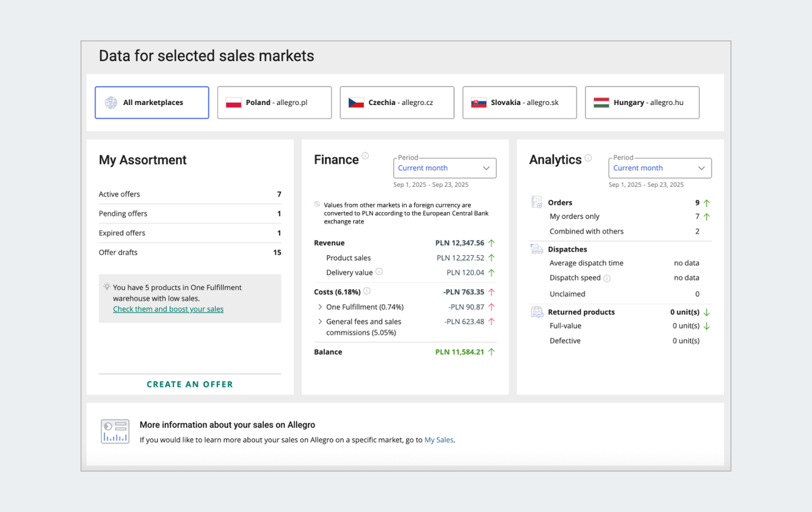Click the globe icon on All marketplaces
The height and width of the screenshot is (512, 812).
click(110, 102)
